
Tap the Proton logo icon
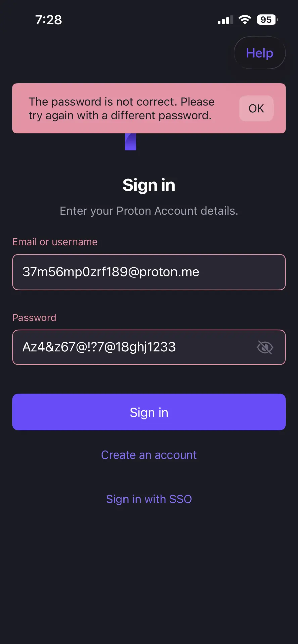click(131, 142)
